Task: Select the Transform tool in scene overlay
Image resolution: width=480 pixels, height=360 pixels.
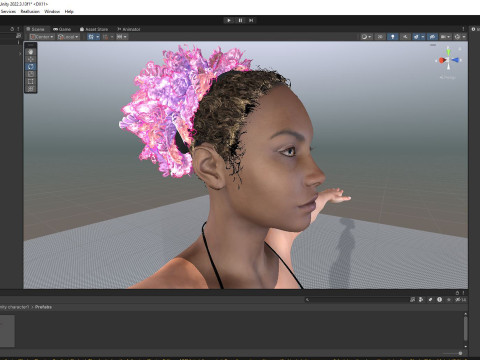Action: 31,89
